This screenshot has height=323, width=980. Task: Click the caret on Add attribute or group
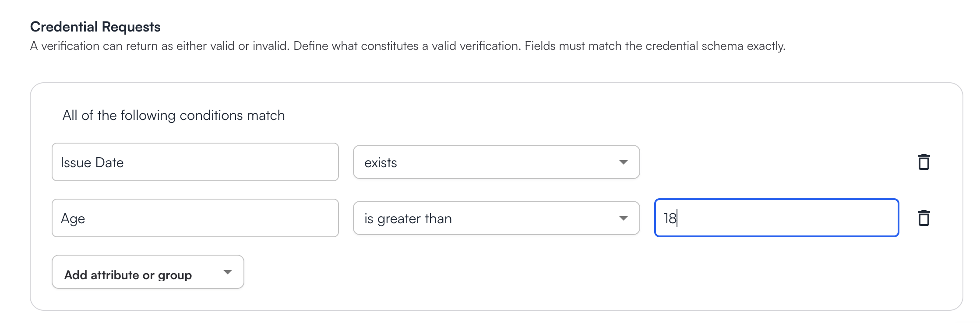[227, 272]
